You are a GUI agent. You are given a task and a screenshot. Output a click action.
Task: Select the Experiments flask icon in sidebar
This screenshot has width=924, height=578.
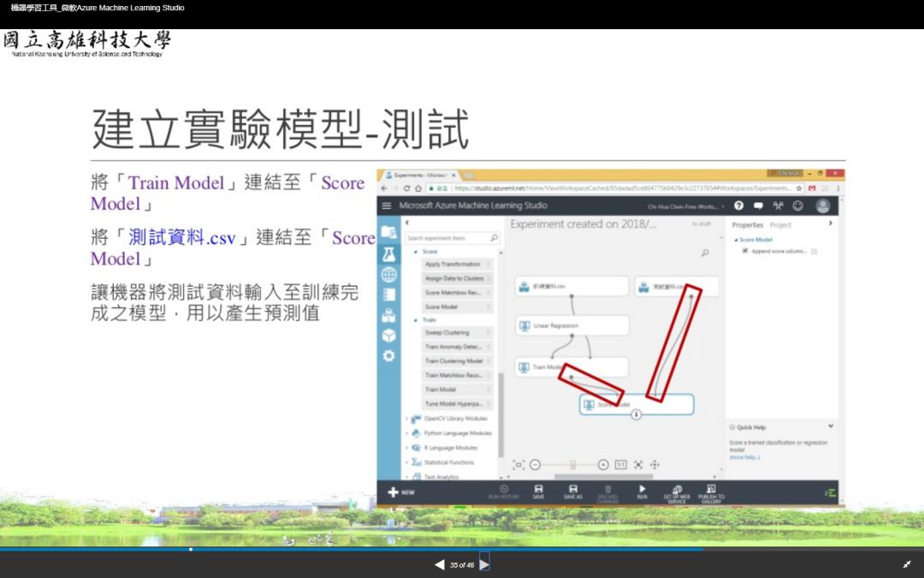(388, 254)
